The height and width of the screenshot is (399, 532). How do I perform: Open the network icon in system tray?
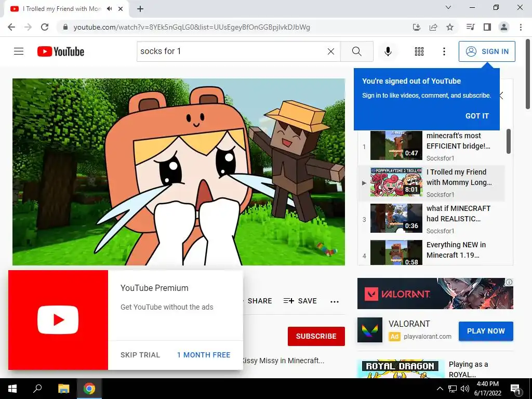[x=453, y=389]
